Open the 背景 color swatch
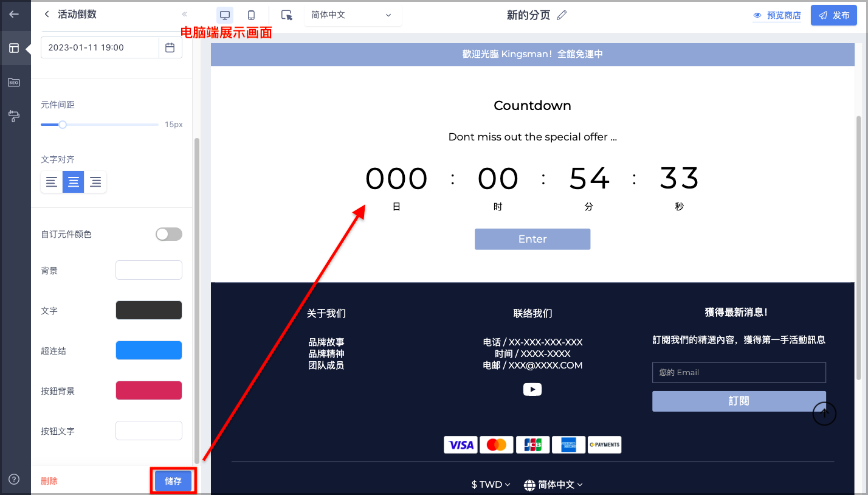 pyautogui.click(x=149, y=270)
